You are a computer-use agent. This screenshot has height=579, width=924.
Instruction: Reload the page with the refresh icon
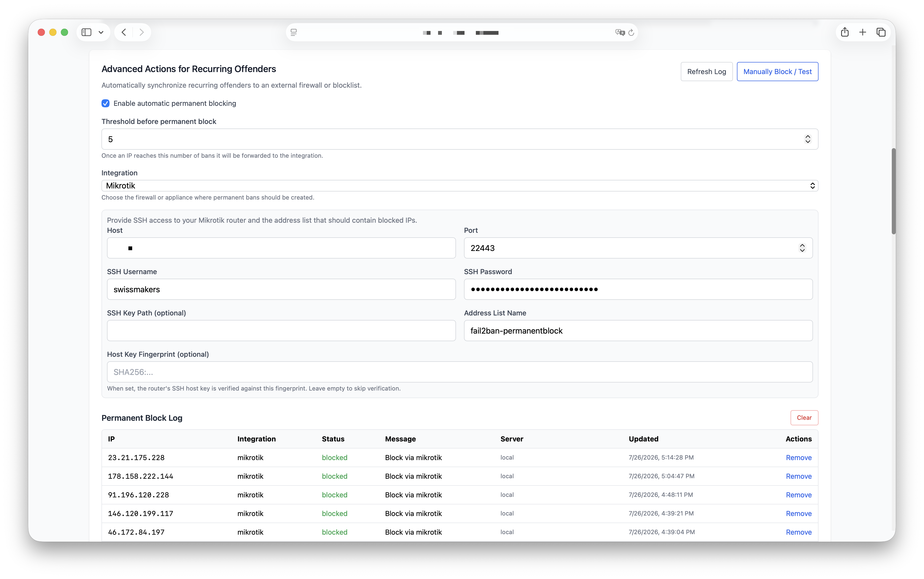(x=631, y=33)
